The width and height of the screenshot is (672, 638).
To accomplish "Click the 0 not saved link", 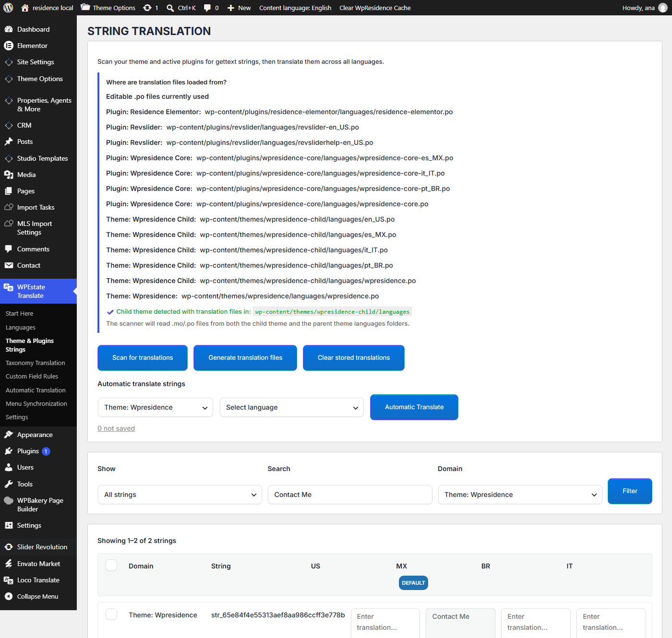I will (116, 428).
